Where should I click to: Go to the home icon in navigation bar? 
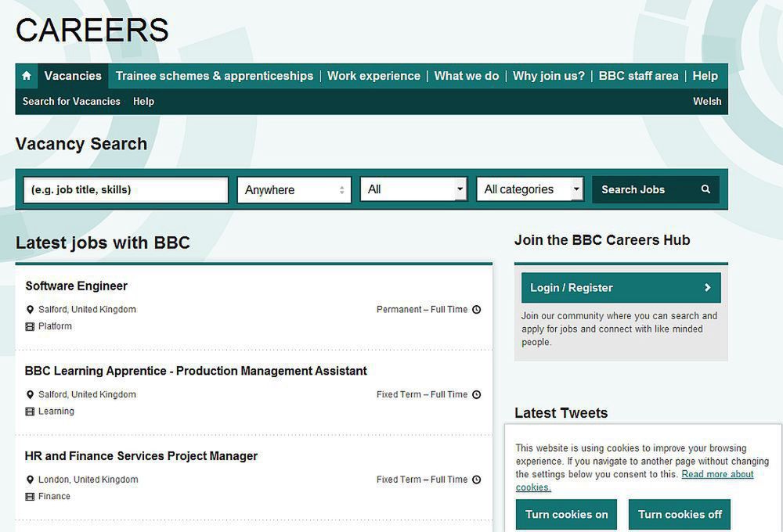point(27,76)
